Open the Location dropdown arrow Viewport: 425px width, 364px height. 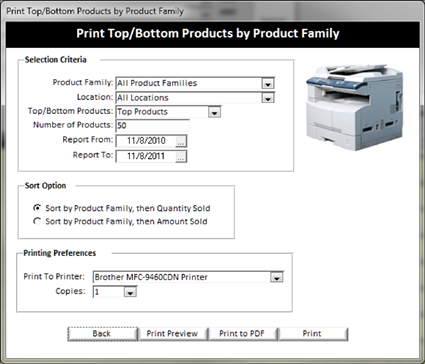(x=268, y=98)
